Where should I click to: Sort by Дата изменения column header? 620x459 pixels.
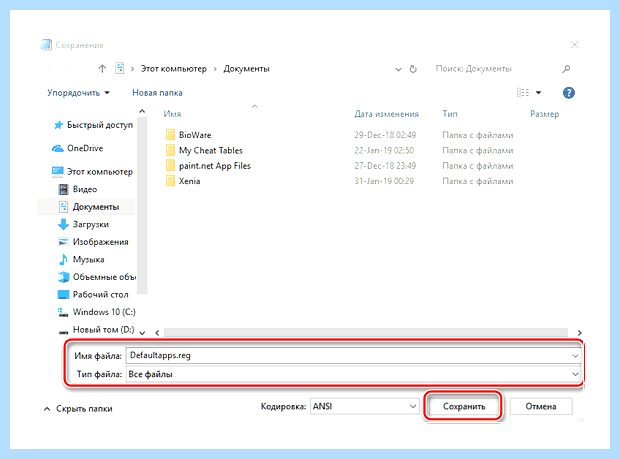point(386,114)
